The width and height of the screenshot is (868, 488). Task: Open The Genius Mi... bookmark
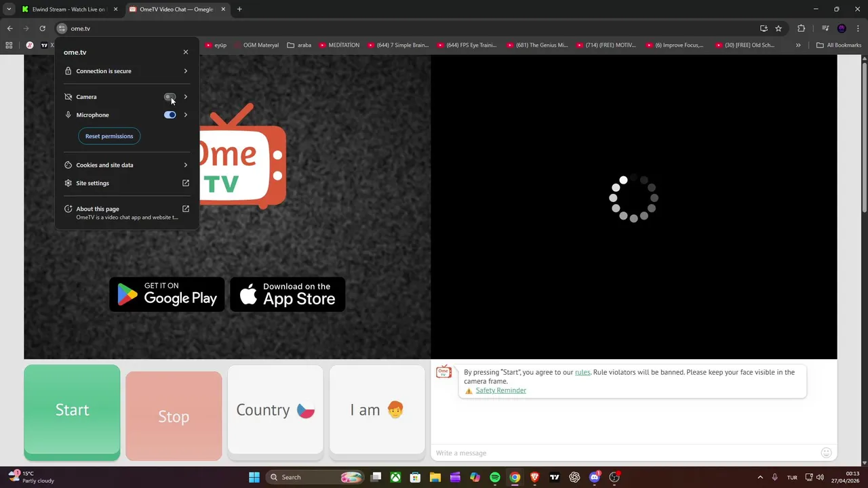point(537,45)
